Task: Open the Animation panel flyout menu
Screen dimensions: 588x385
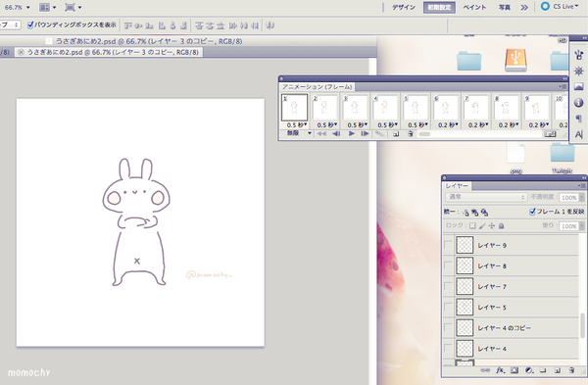Action: [563, 86]
